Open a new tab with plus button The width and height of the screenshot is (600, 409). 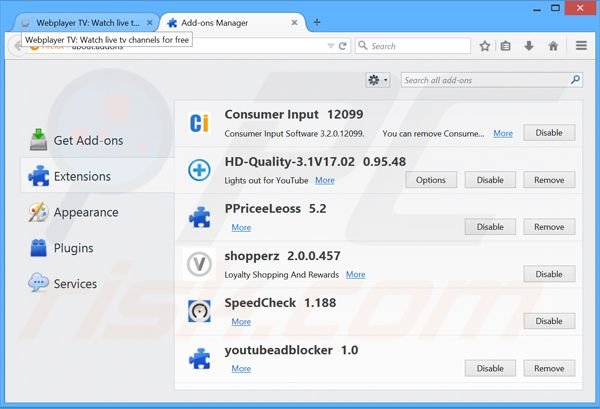(317, 23)
